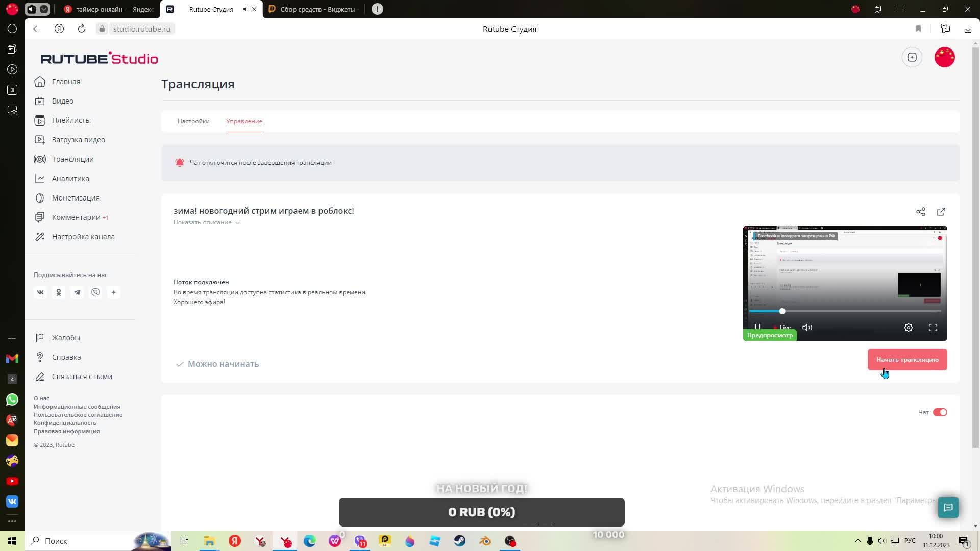Click the preview player progress slider
Image resolution: width=980 pixels, height=551 pixels.
click(x=782, y=311)
